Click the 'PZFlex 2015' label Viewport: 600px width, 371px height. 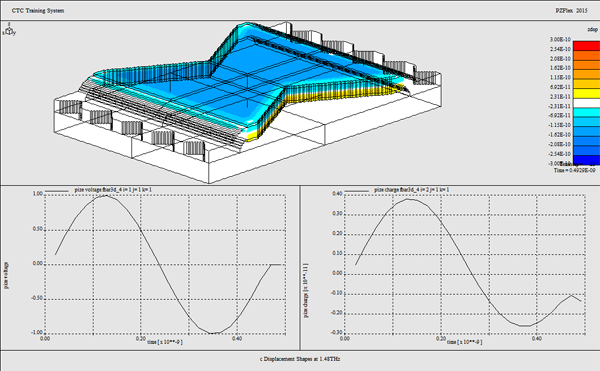571,11
